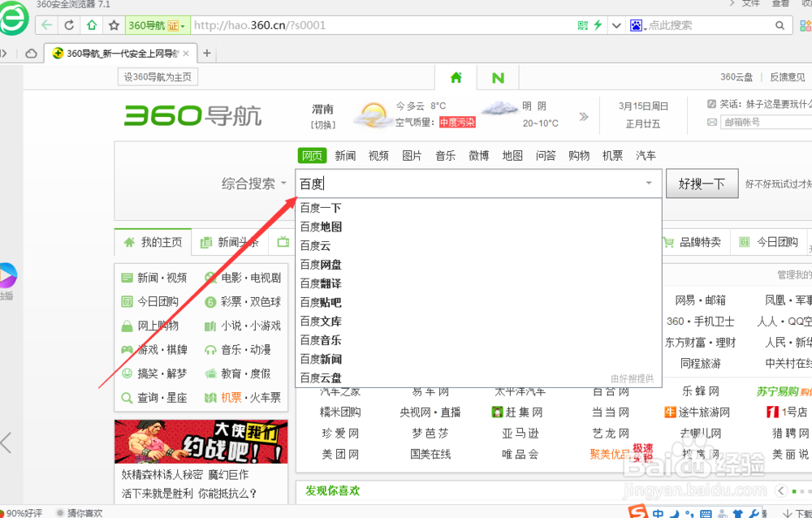
Task: Choose suggestion 百度音乐
Action: (x=478, y=340)
